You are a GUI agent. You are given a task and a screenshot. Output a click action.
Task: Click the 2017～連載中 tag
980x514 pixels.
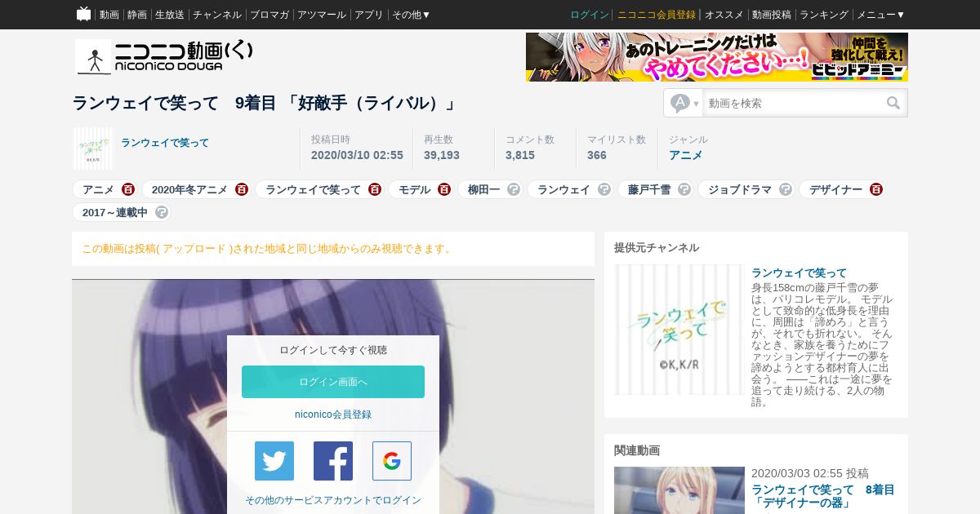[x=115, y=212]
